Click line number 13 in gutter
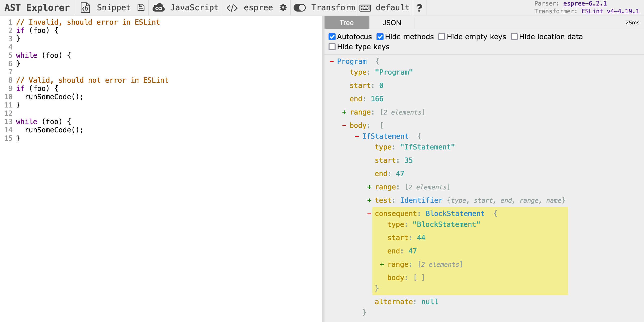The height and width of the screenshot is (322, 644). point(8,122)
